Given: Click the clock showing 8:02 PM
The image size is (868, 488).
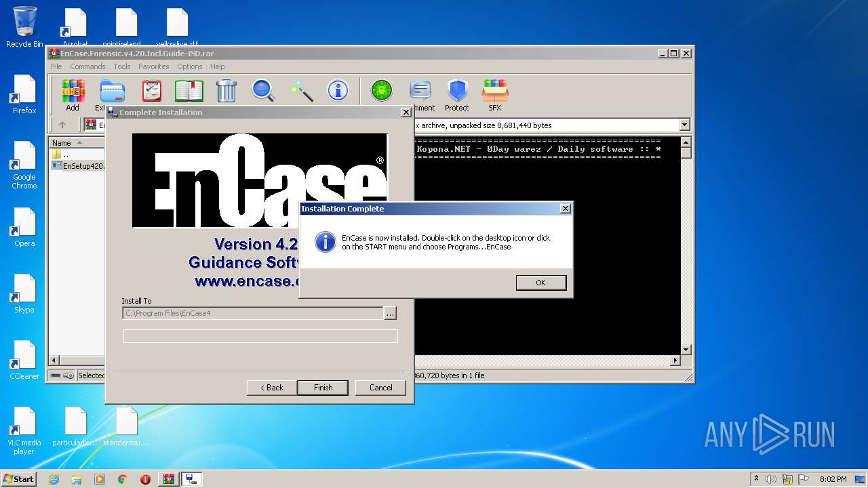Looking at the screenshot, I should pos(833,479).
